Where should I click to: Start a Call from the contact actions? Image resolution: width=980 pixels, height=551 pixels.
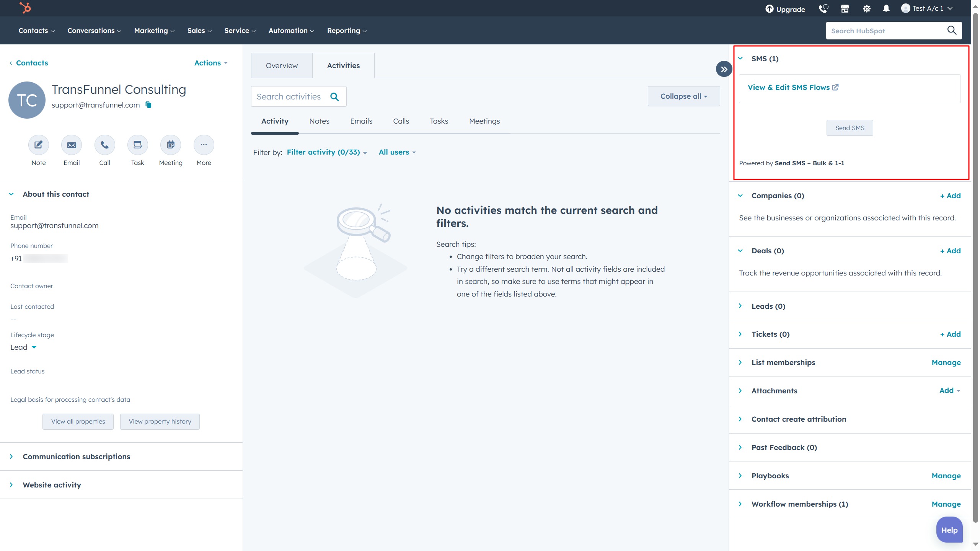tap(104, 145)
